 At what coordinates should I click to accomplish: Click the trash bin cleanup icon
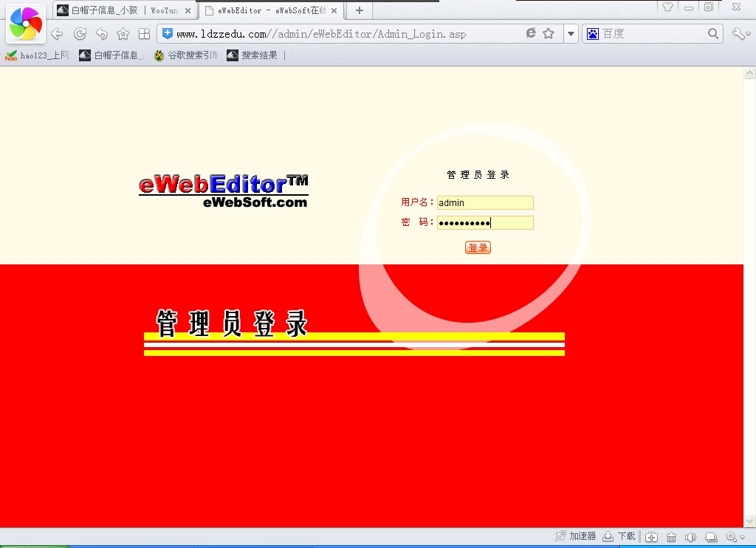point(671,536)
